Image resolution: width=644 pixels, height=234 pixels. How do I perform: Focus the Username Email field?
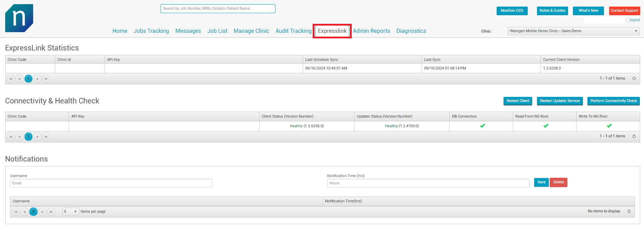111,183
